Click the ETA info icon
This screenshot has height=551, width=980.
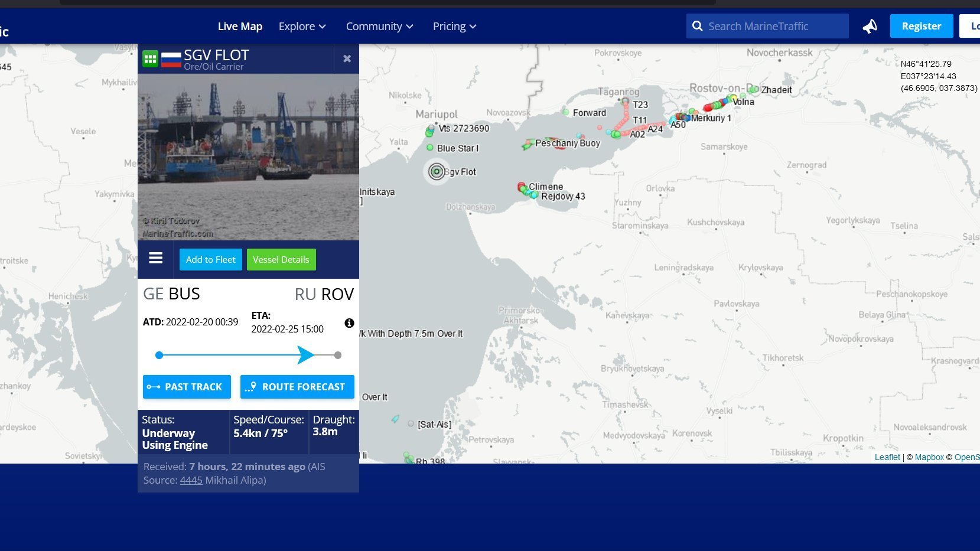[349, 323]
